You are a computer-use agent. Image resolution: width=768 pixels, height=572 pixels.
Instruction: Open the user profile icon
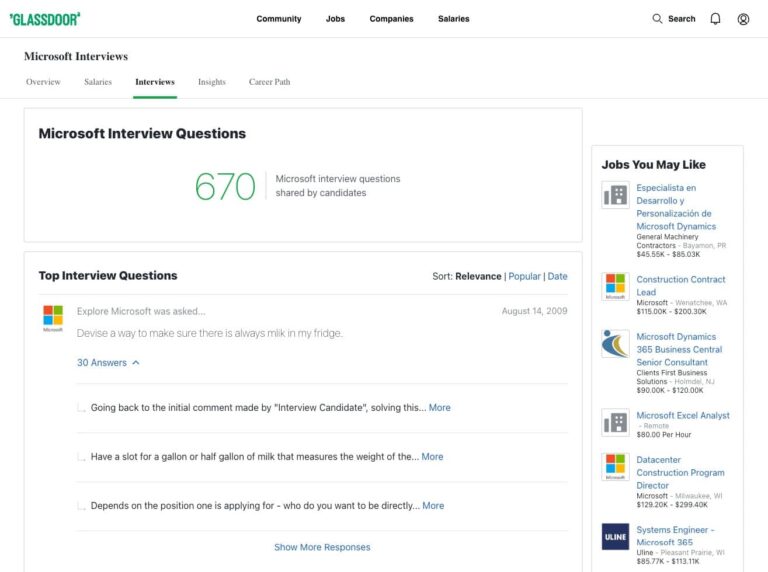(743, 18)
